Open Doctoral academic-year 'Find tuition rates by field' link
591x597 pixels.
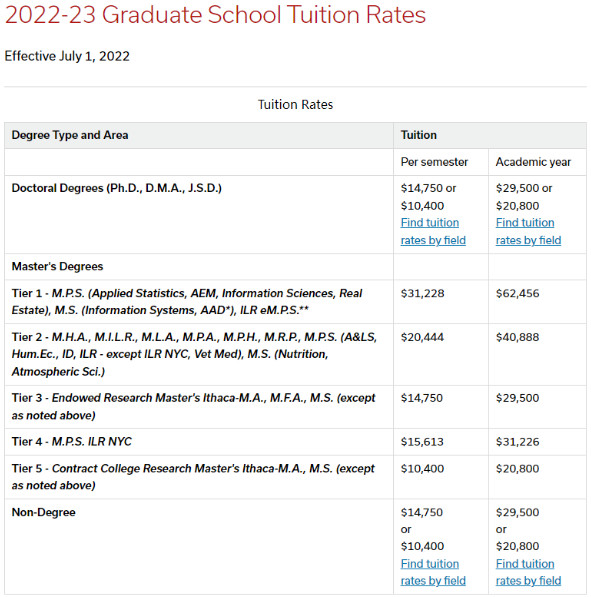[x=528, y=231]
